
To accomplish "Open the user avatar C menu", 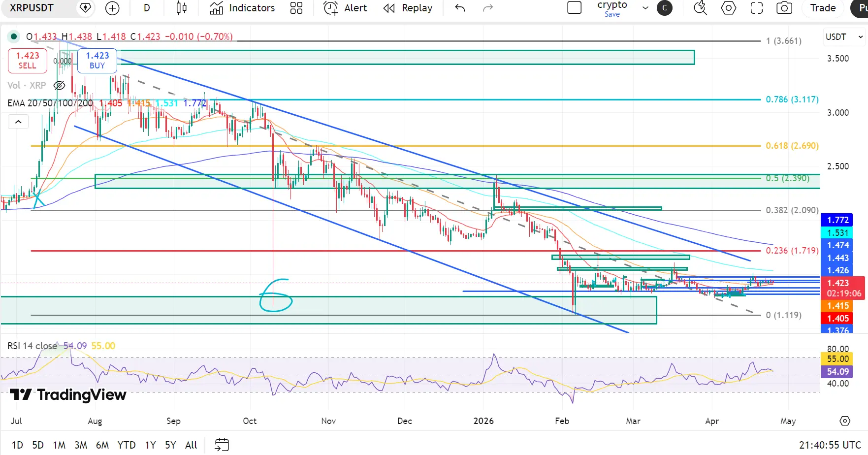I will [665, 8].
